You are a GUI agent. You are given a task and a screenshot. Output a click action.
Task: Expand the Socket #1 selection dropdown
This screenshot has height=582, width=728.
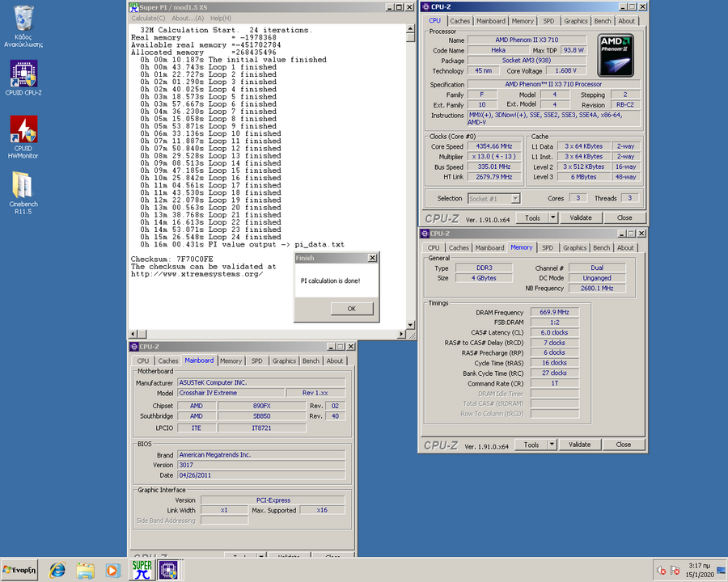[x=515, y=199]
